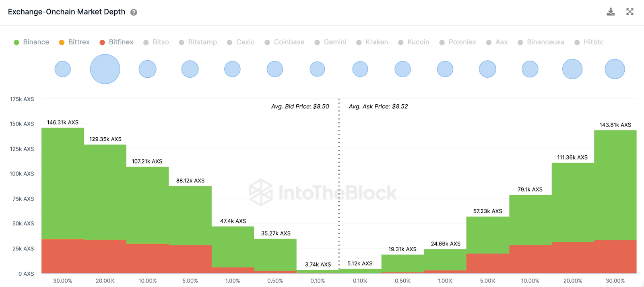This screenshot has width=644, height=287.
Task: Show Kucoin exchange data
Action: [414, 42]
